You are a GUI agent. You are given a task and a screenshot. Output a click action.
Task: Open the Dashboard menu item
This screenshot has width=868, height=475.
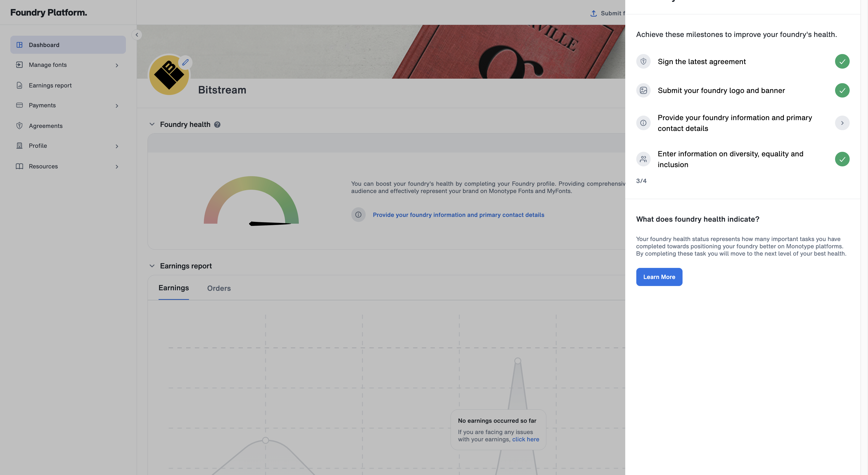tap(68, 45)
